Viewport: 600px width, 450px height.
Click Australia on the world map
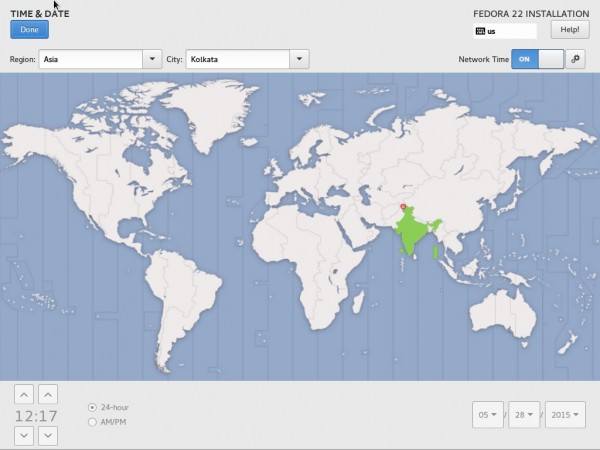(x=503, y=314)
